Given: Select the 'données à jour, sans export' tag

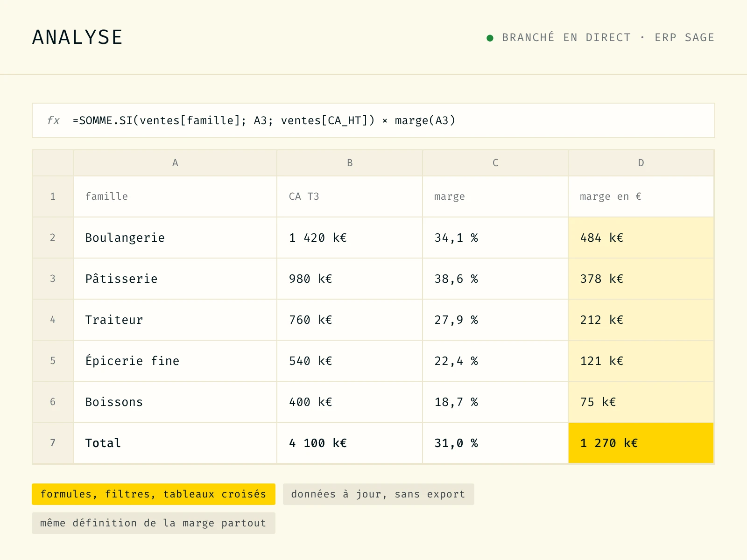Looking at the screenshot, I should click(x=379, y=494).
